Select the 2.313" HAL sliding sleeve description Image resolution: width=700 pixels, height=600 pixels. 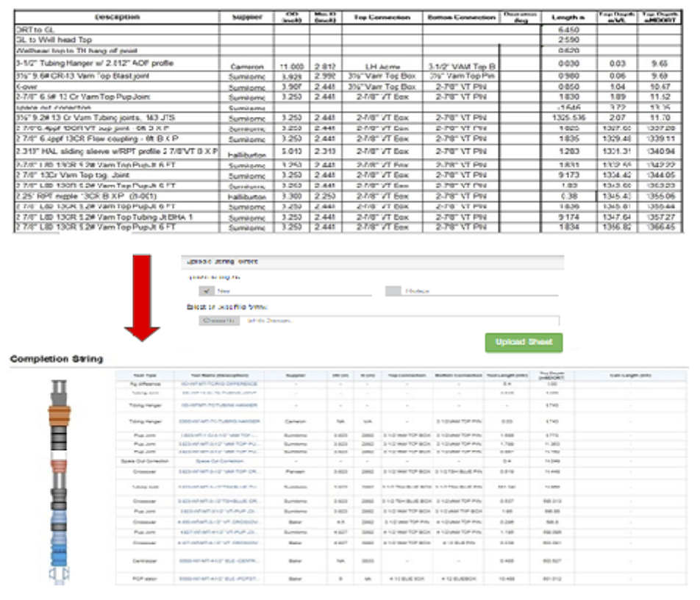(x=117, y=151)
